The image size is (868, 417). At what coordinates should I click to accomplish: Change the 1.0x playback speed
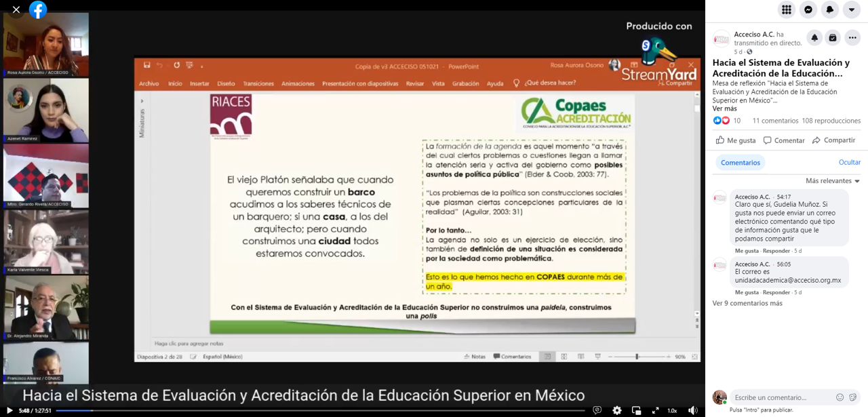click(672, 410)
